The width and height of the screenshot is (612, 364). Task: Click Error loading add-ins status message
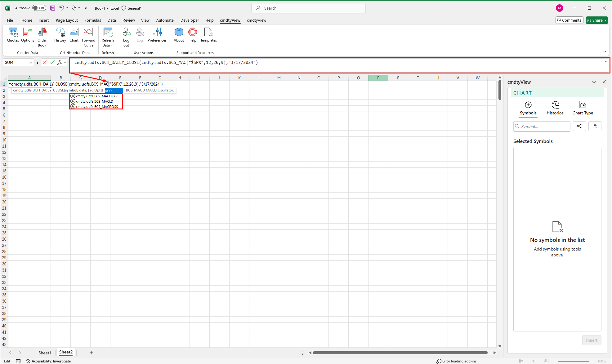coord(456,361)
